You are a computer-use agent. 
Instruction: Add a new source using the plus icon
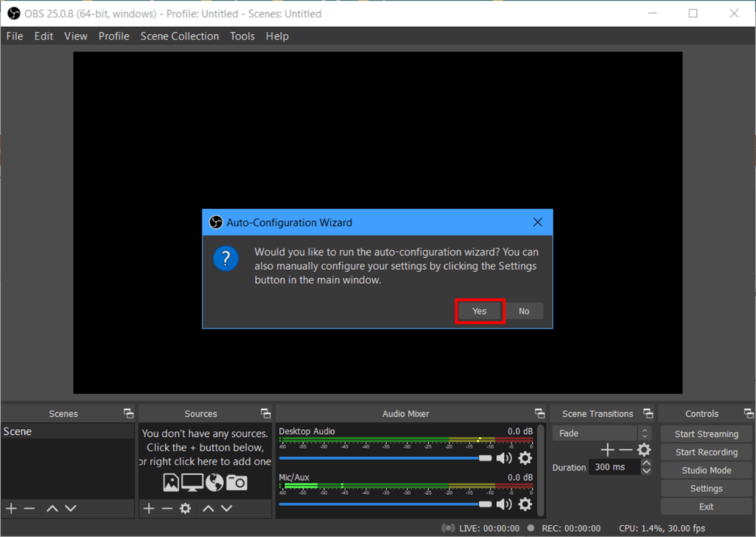pyautogui.click(x=148, y=508)
